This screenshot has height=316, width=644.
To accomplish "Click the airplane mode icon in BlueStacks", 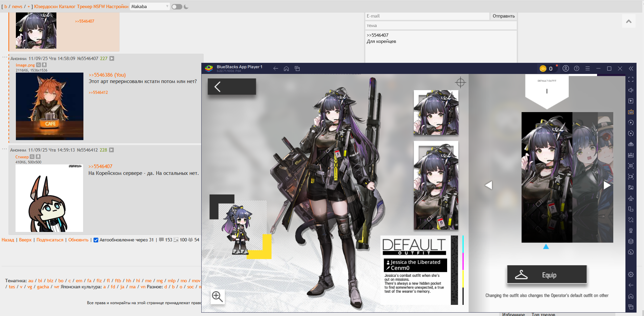I will 631,198.
